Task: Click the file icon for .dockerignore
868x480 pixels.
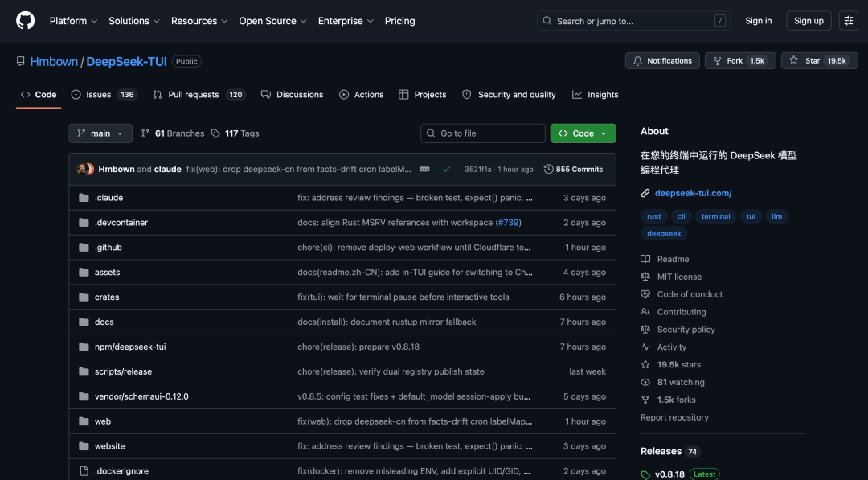Action: pyautogui.click(x=84, y=471)
